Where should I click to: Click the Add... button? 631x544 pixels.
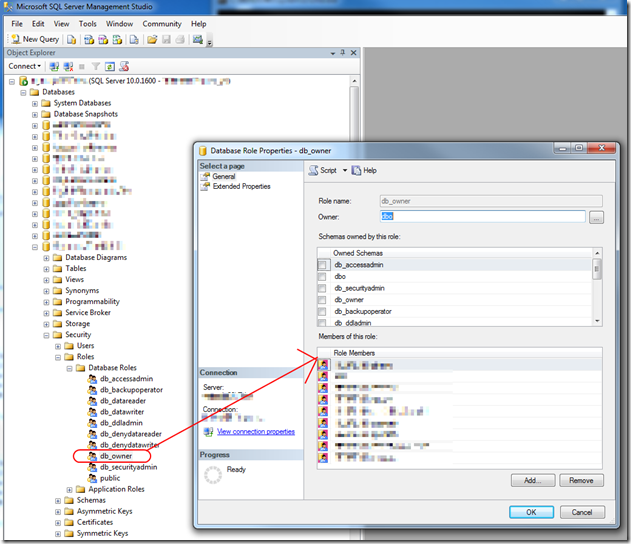pyautogui.click(x=533, y=480)
